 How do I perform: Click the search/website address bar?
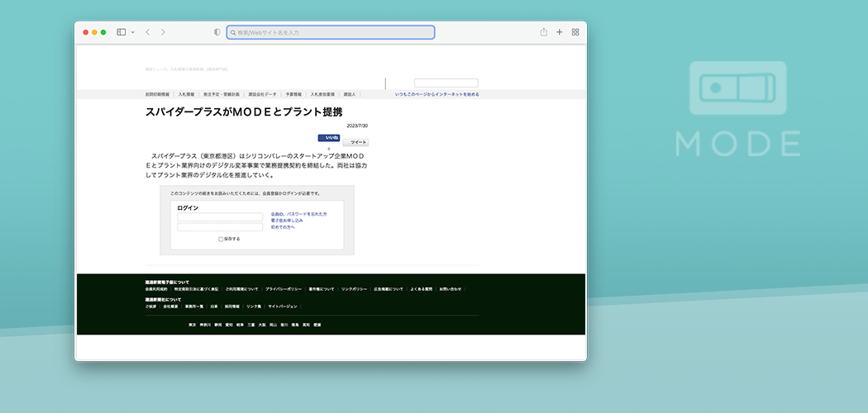pos(331,32)
